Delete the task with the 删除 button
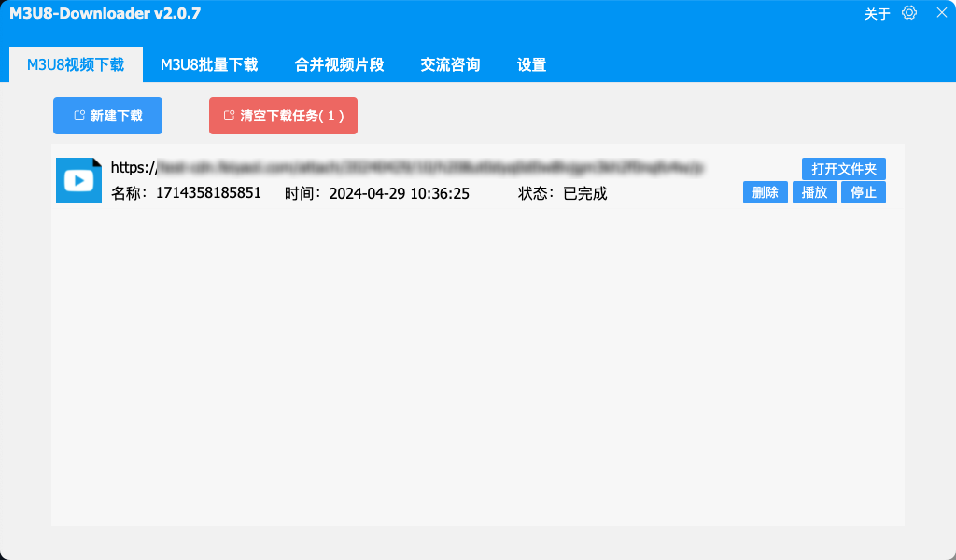This screenshot has width=956, height=560. [765, 192]
